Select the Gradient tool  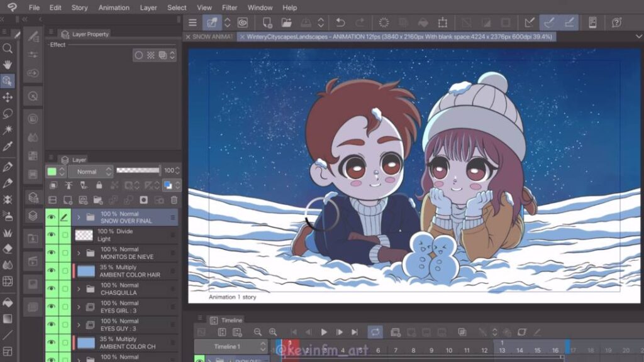(8, 319)
